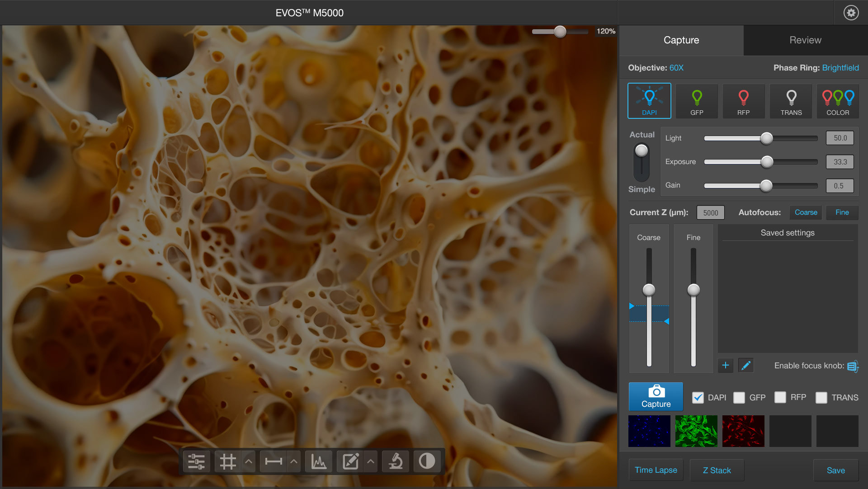Click the Exposure slider handle
This screenshot has width=868, height=489.
point(767,162)
